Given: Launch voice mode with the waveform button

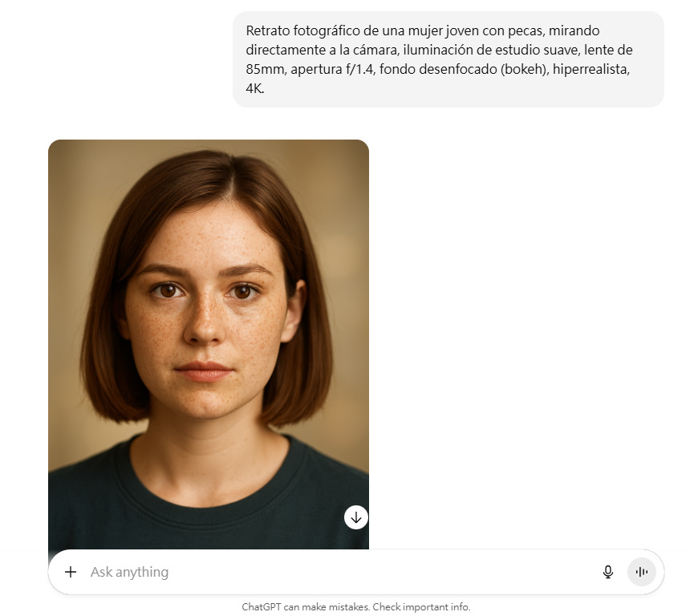Looking at the screenshot, I should [x=642, y=572].
